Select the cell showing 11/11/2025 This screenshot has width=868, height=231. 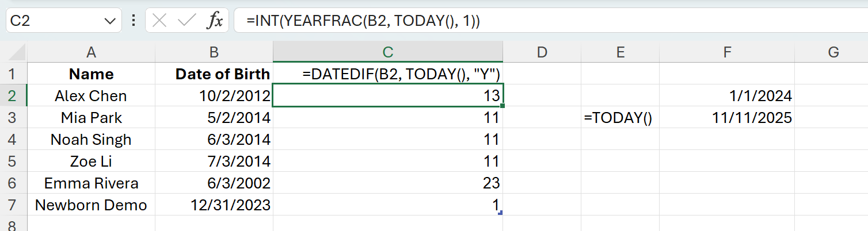click(727, 118)
